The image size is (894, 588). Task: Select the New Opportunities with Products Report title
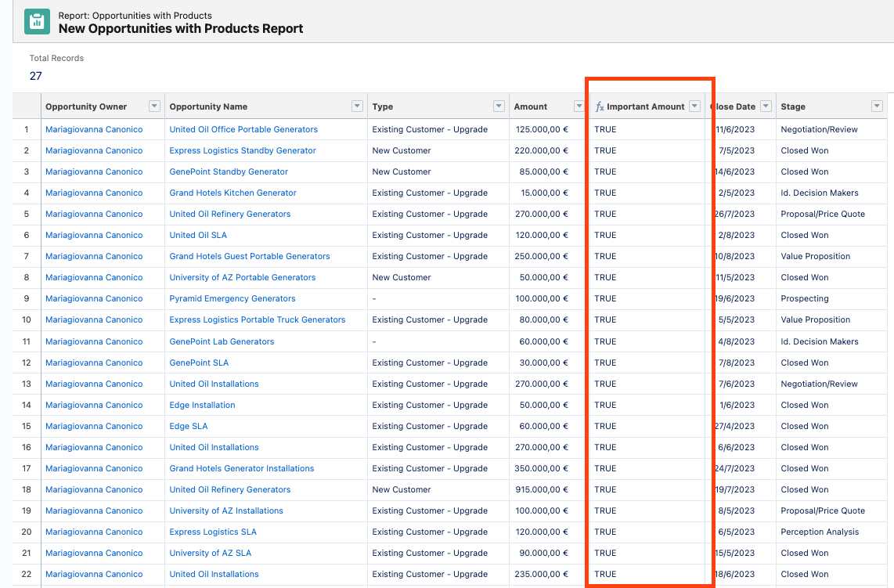(x=181, y=28)
